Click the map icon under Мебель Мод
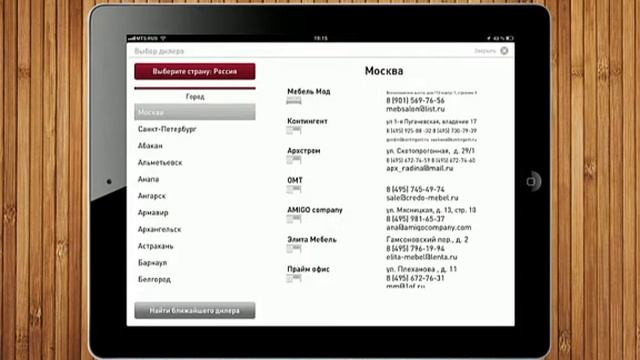Viewport: 640px width, 360px height. (x=294, y=100)
